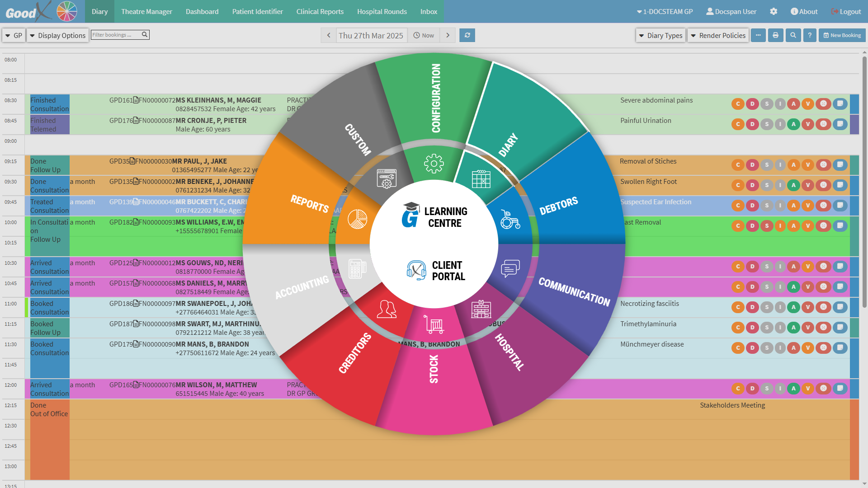868x488 pixels.
Task: Select the Creditors segment of the wheel
Action: coord(355,353)
